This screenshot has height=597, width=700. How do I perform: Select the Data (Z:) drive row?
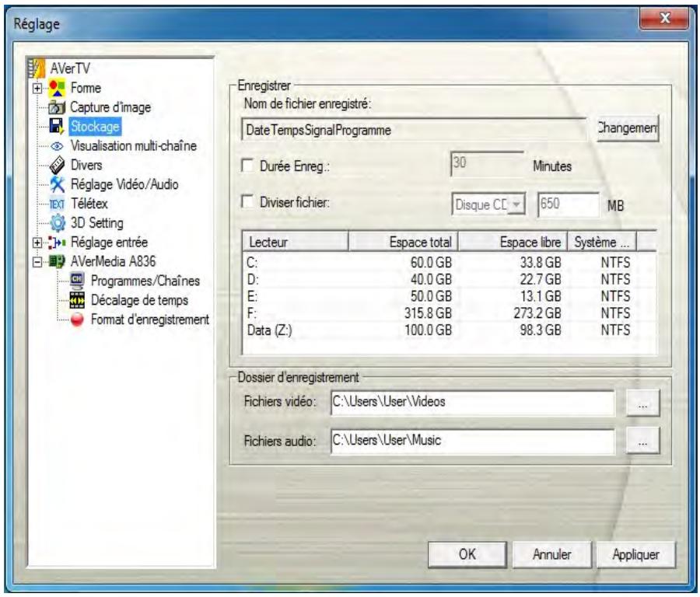[x=449, y=330]
